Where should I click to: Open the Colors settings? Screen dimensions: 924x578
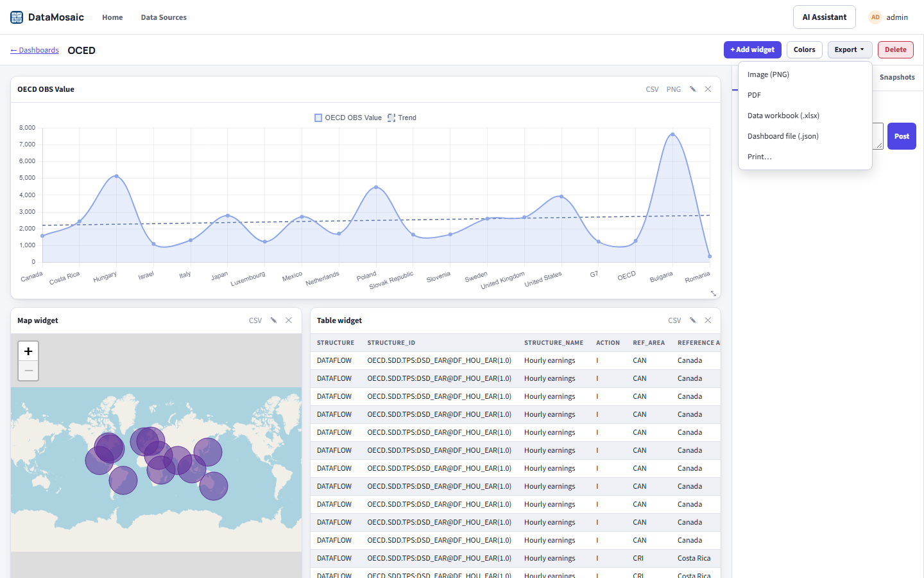pyautogui.click(x=804, y=49)
